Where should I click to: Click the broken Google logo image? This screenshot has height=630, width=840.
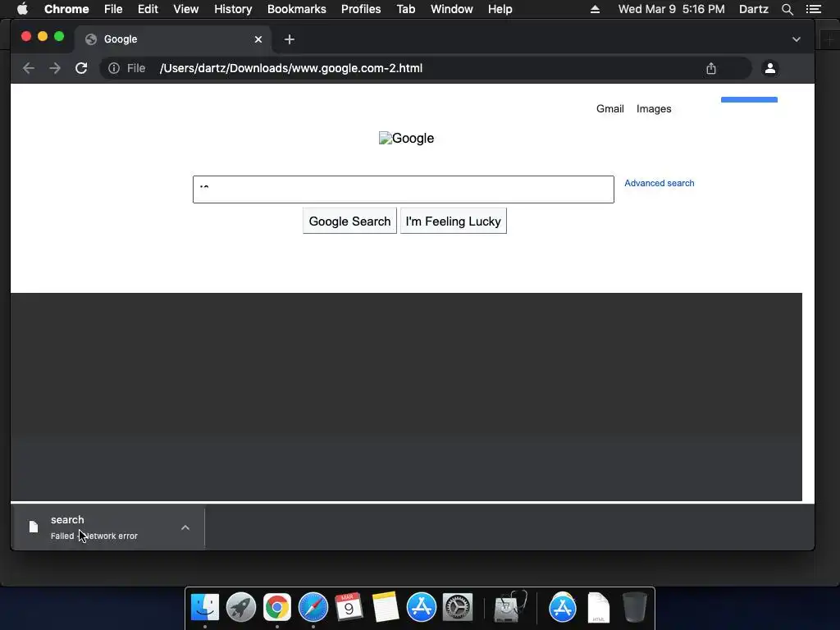tap(407, 138)
